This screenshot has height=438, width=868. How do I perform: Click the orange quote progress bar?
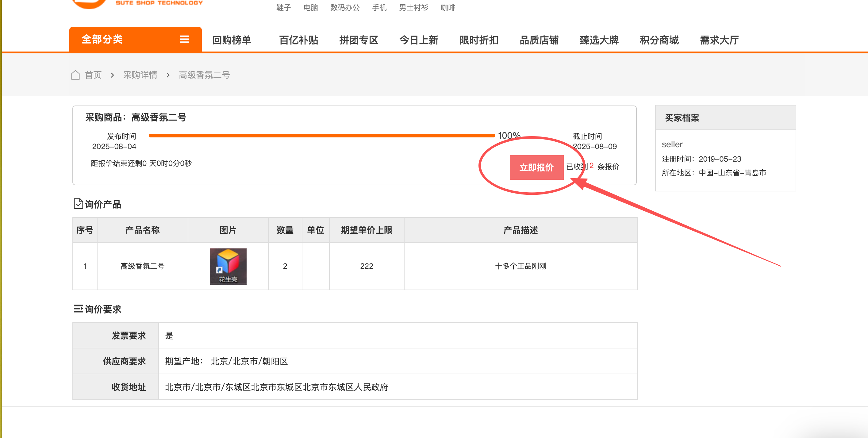[x=321, y=136]
